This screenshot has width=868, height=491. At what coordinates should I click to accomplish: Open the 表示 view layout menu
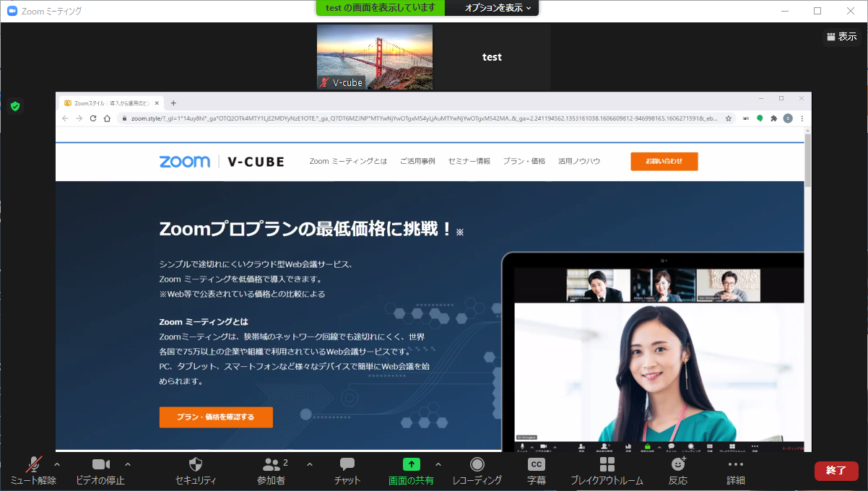click(842, 36)
